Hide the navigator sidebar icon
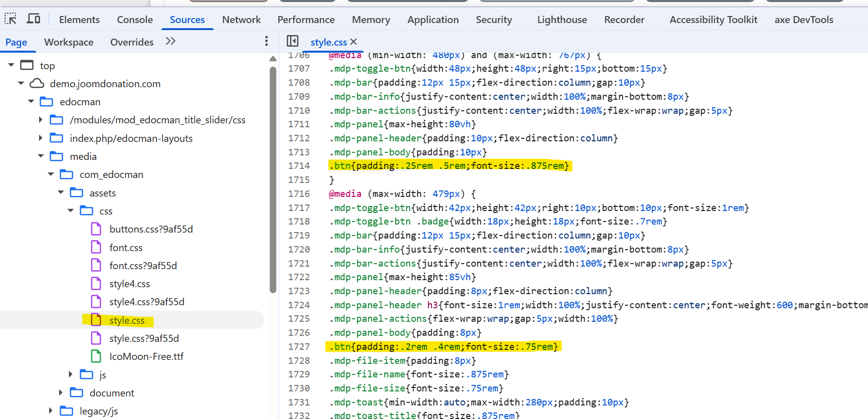Viewport: 868px width, 419px height. (x=292, y=41)
